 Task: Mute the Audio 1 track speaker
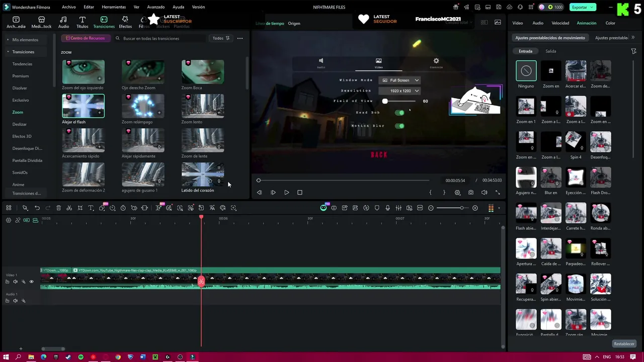[x=15, y=301]
